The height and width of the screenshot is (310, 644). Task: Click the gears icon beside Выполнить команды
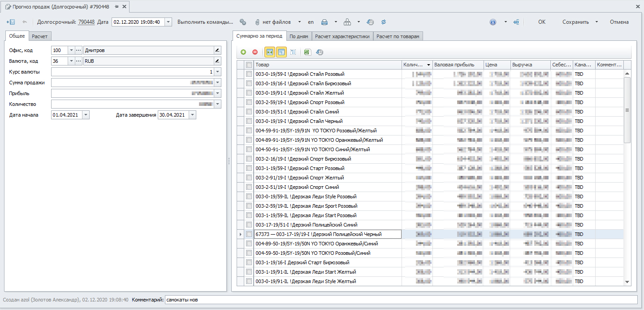click(x=243, y=22)
